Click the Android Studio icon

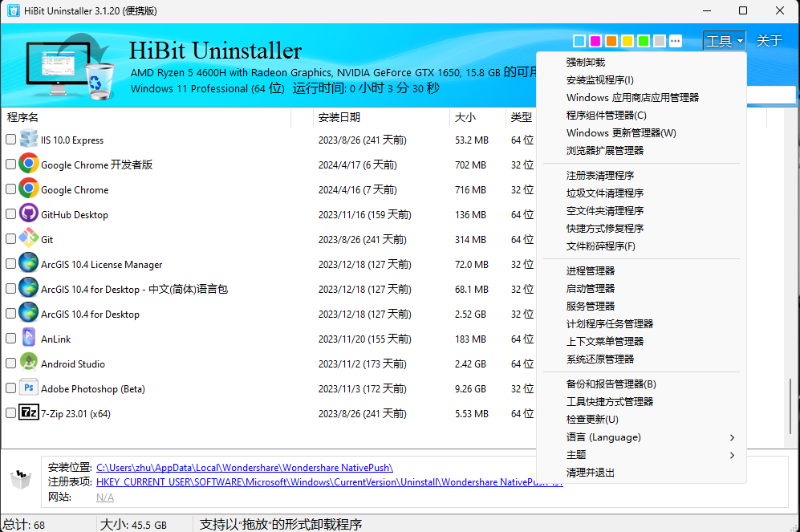tap(29, 363)
